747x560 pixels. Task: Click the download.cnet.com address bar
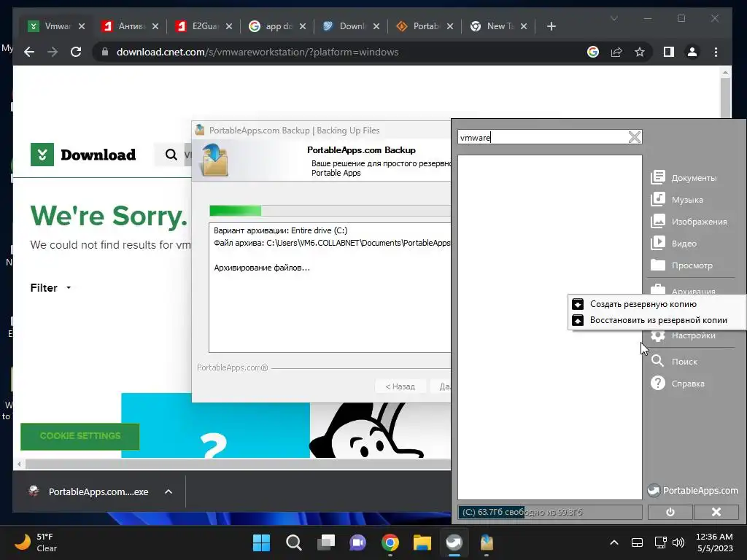(258, 52)
